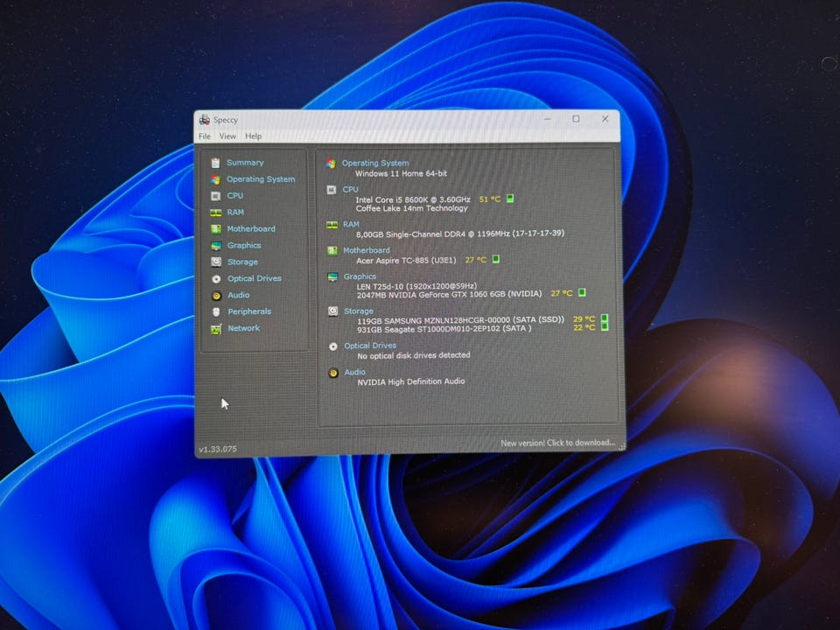The image size is (840, 630).
Task: Click the 'No optical disk drives detected' text
Action: click(414, 355)
